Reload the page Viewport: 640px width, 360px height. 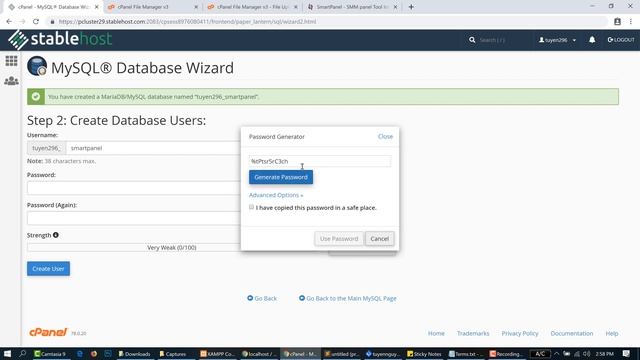(x=36, y=22)
